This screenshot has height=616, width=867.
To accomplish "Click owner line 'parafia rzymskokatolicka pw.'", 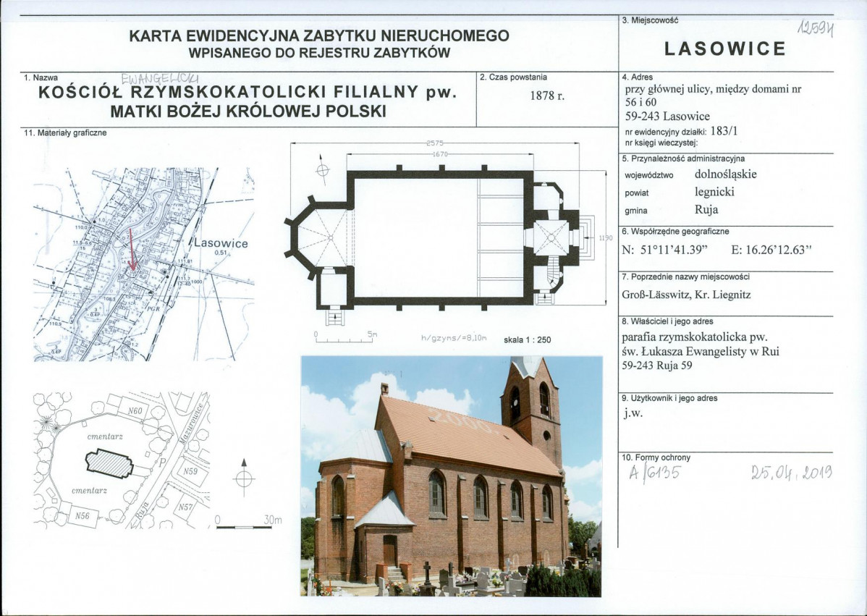I will click(x=693, y=337).
